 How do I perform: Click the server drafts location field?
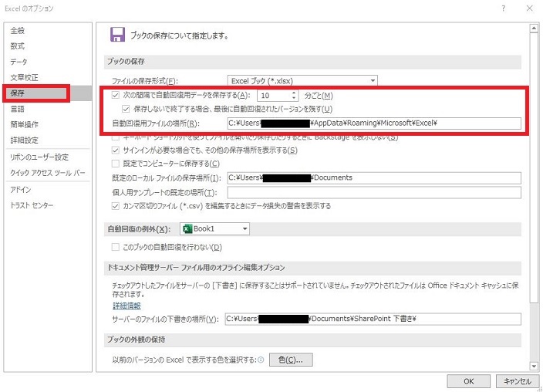point(373,319)
